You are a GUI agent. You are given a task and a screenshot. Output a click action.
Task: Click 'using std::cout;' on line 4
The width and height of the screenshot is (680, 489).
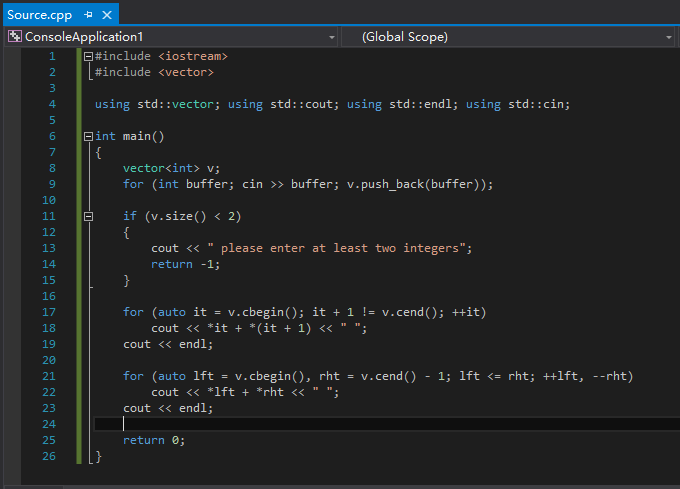284,104
